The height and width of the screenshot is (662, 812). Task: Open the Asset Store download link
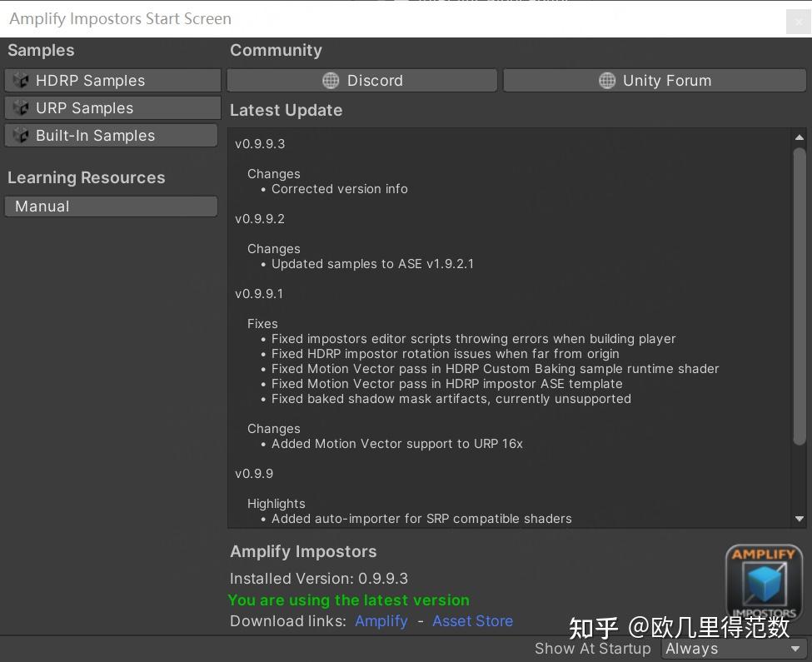[x=473, y=621]
